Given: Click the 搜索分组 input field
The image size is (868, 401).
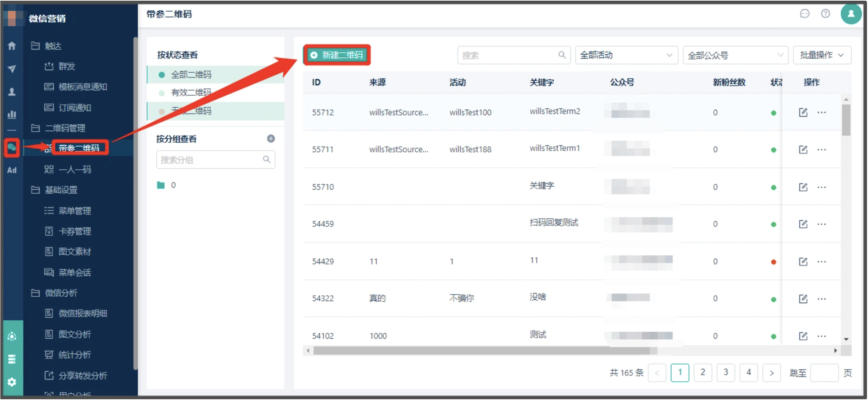Looking at the screenshot, I should point(216,159).
